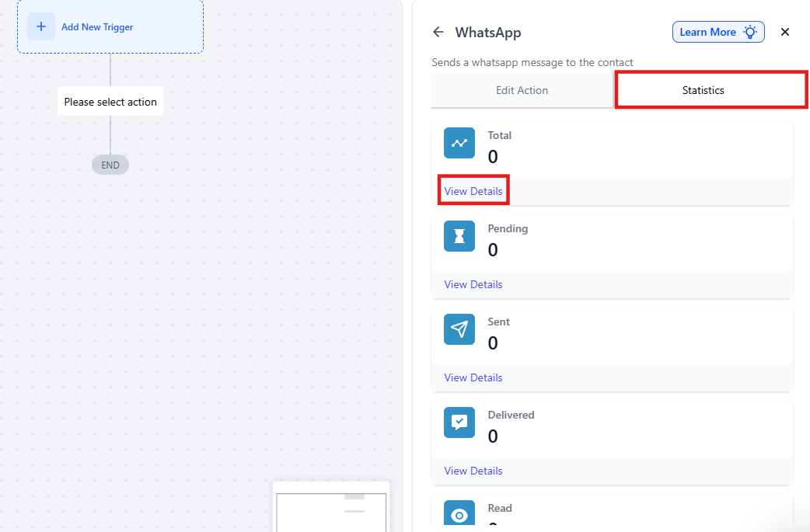The height and width of the screenshot is (532, 810).
Task: Click the Delivered message check icon
Action: click(459, 422)
